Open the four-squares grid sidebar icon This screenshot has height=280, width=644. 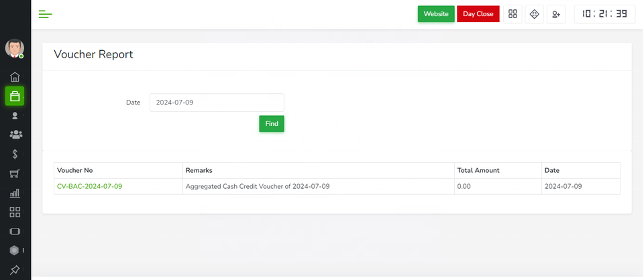(x=15, y=212)
